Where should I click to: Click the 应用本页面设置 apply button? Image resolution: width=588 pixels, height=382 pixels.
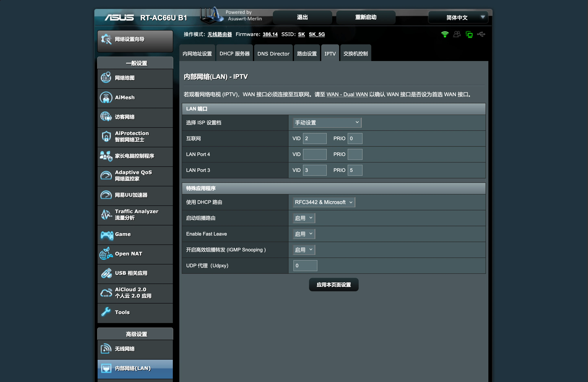(333, 285)
